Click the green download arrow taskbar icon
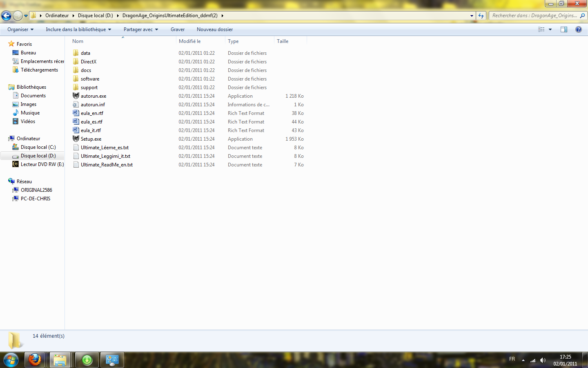This screenshot has width=588, height=368. 87,360
